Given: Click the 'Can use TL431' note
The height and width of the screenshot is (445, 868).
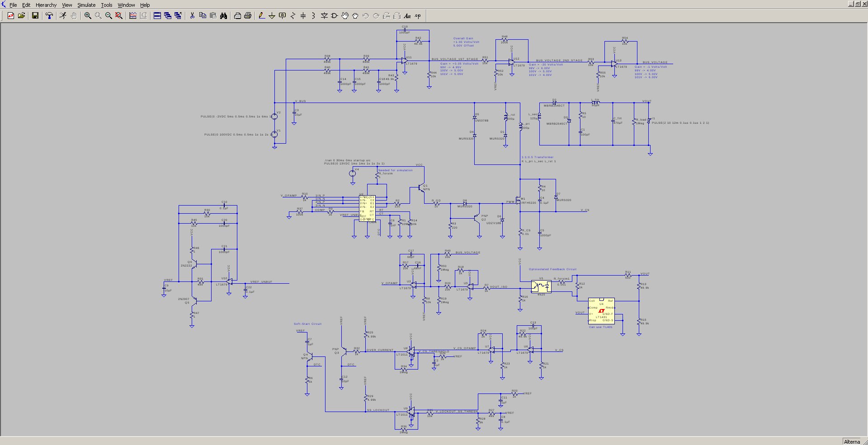Looking at the screenshot, I should click(x=600, y=327).
